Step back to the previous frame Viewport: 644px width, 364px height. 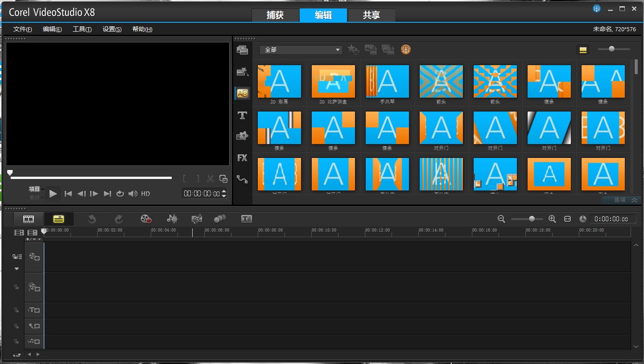[x=81, y=194]
